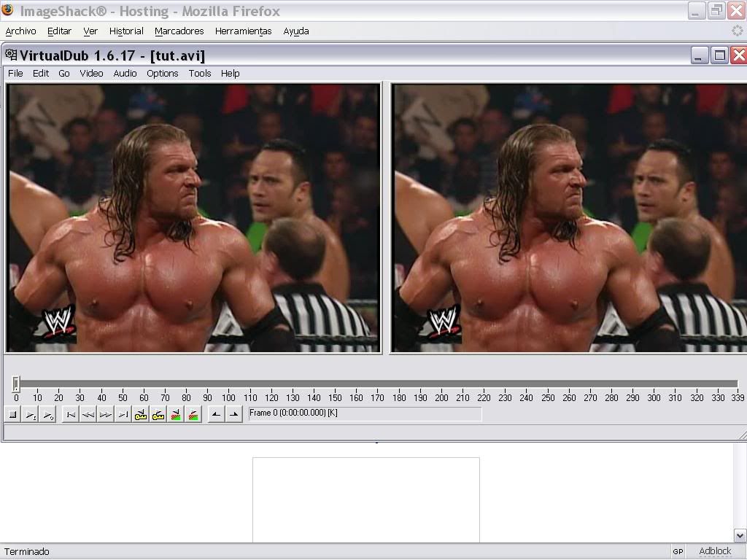Step back one frame
The image size is (747, 560).
[88, 415]
